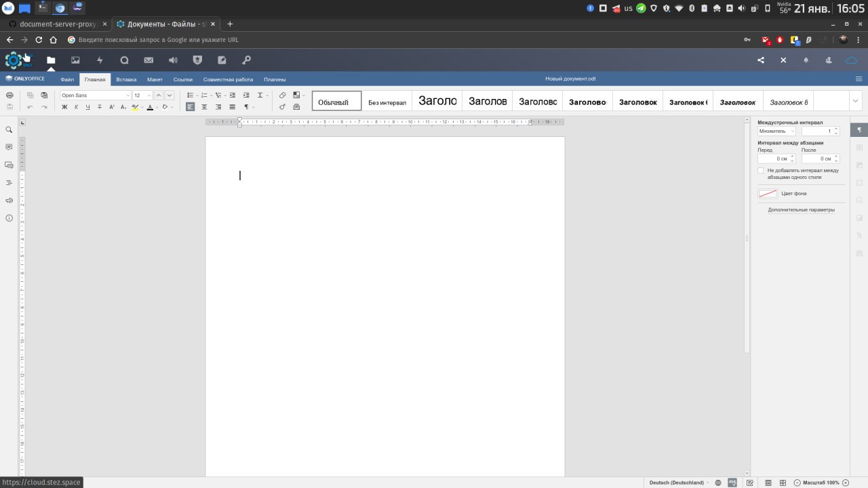Image resolution: width=868 pixels, height=488 pixels.
Task: Click the clear style eraser icon
Action: pyautogui.click(x=283, y=96)
